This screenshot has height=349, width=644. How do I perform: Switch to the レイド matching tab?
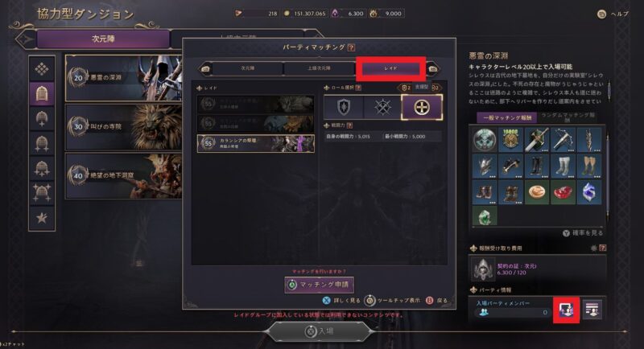[x=390, y=68]
